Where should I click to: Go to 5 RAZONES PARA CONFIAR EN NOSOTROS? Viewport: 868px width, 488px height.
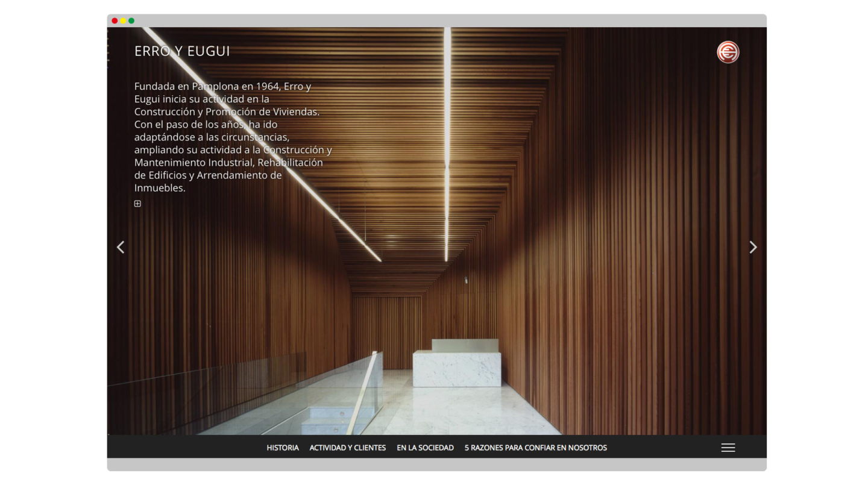(536, 448)
